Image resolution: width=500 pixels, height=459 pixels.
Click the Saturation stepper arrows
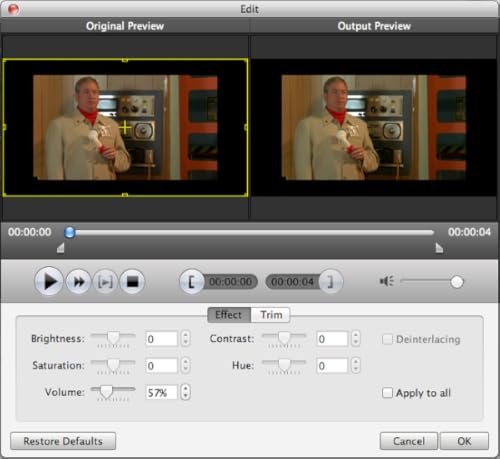coord(186,365)
